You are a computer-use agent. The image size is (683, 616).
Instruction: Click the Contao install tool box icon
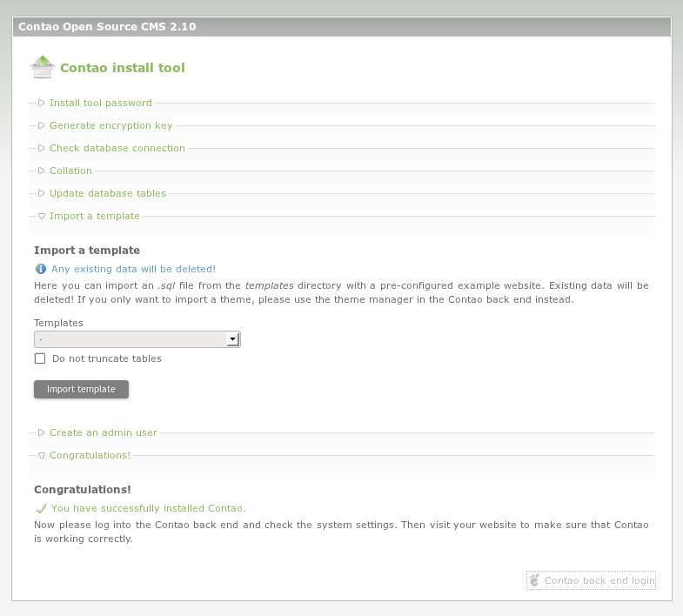click(43, 67)
